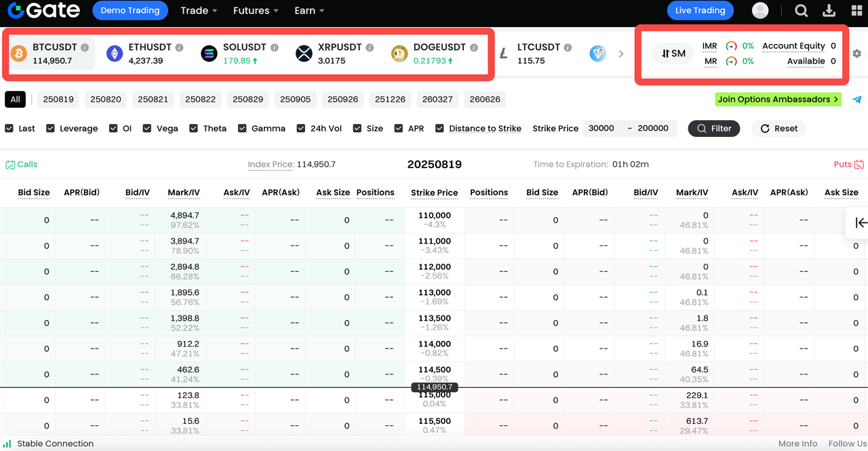Switch to the 251226 expiry tab
This screenshot has height=451, width=868.
coord(390,100)
